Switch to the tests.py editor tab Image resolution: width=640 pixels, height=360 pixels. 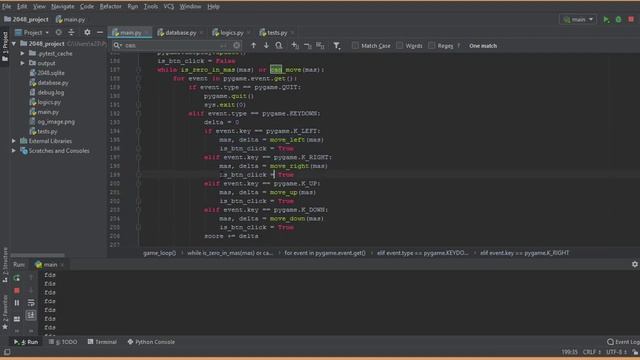click(x=277, y=33)
